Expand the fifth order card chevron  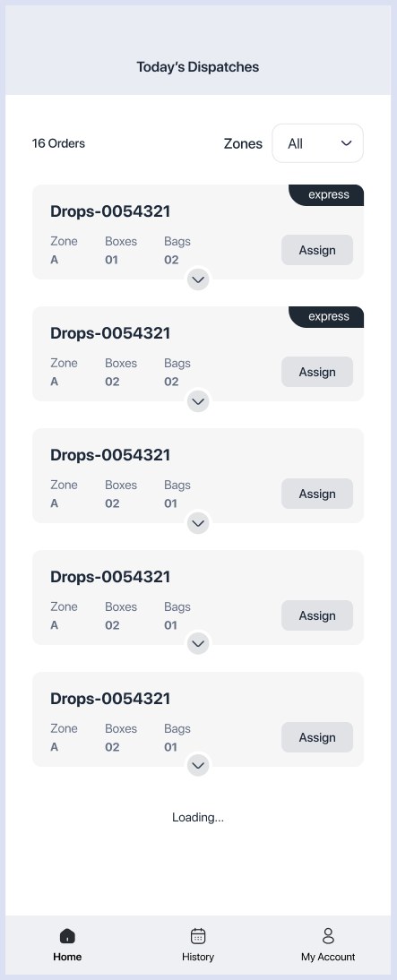coord(198,766)
